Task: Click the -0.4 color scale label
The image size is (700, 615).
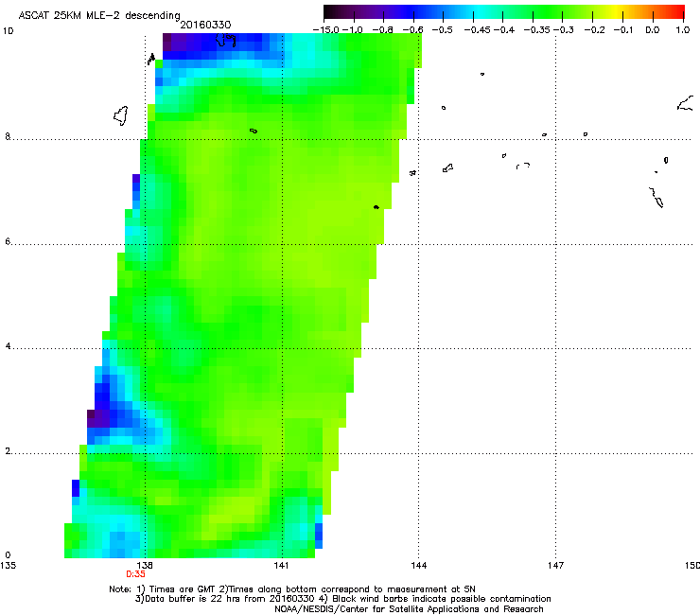Action: 504,30
